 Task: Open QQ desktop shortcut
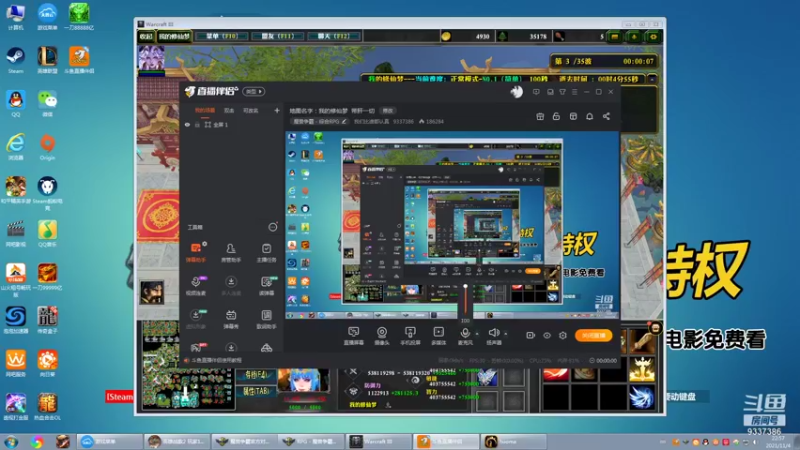(x=16, y=103)
